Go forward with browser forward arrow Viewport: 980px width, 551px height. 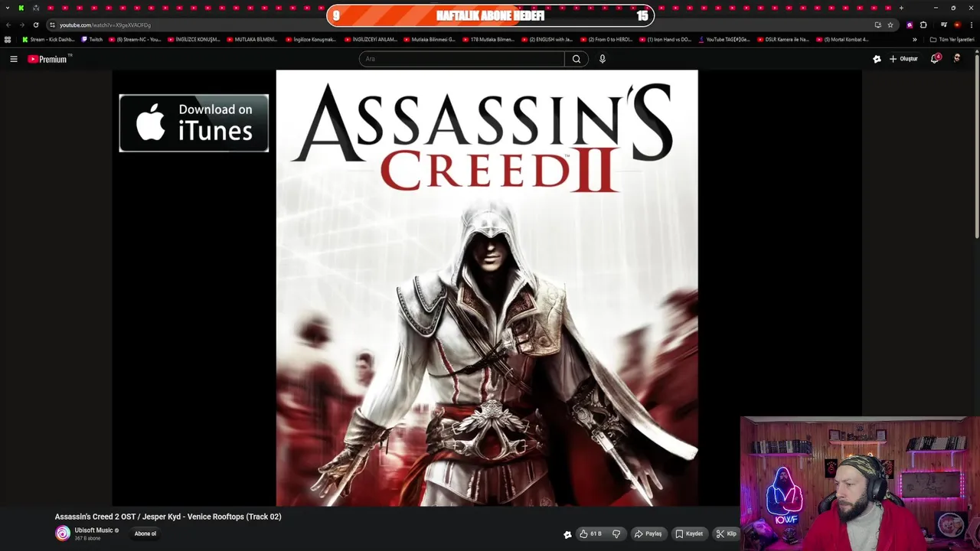(x=21, y=24)
